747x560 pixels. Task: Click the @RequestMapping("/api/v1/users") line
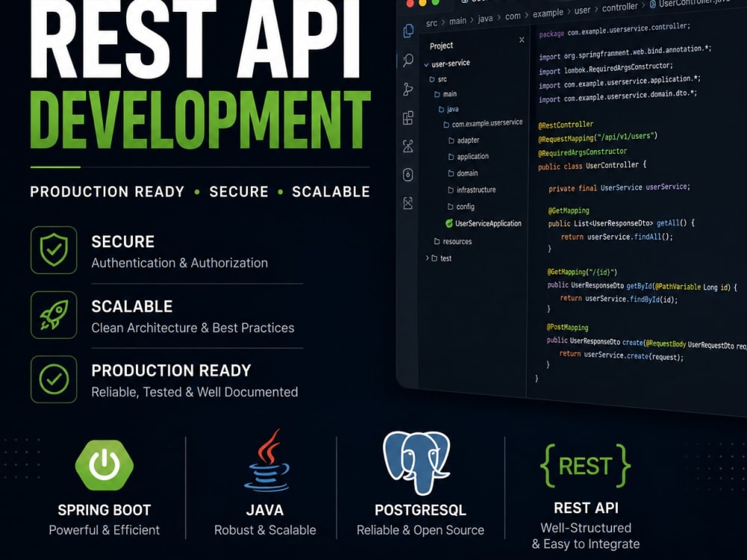point(598,137)
